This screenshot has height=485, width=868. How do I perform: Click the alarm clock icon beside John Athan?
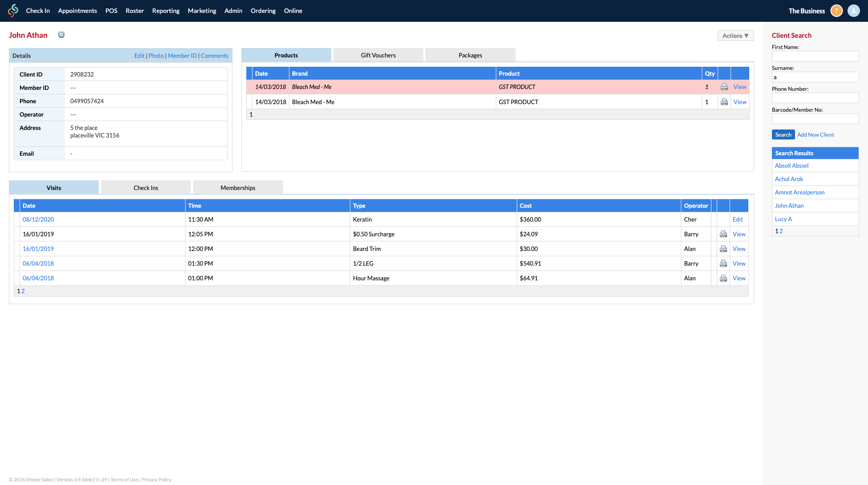click(61, 35)
